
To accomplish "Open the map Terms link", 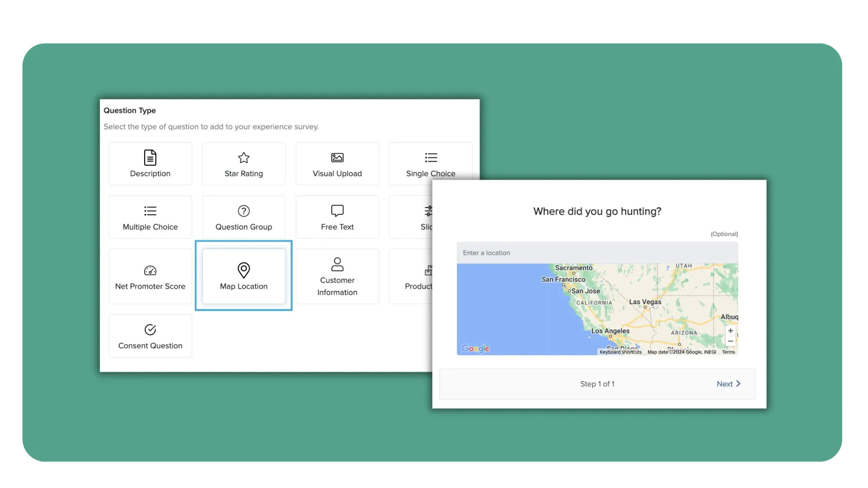I will [728, 352].
